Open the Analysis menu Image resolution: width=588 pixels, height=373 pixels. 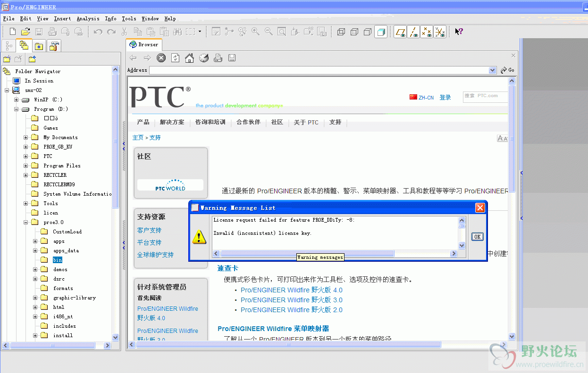tap(88, 18)
